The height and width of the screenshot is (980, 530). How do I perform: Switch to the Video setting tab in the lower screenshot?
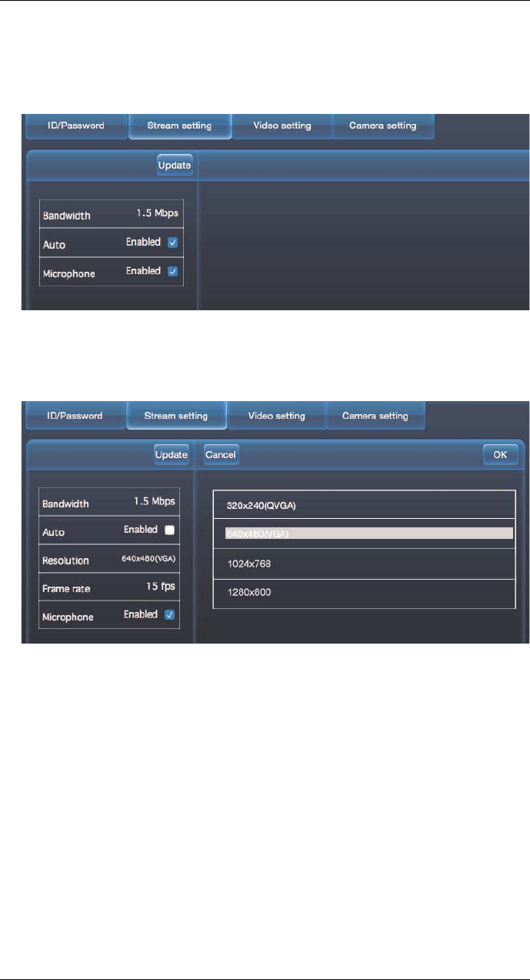coord(277,416)
